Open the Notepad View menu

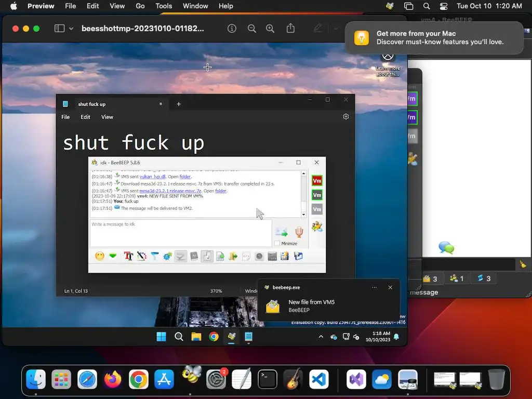tap(107, 117)
